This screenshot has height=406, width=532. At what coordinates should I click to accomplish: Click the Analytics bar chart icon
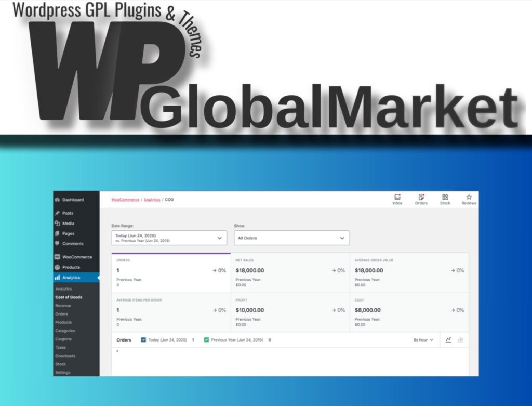57,278
